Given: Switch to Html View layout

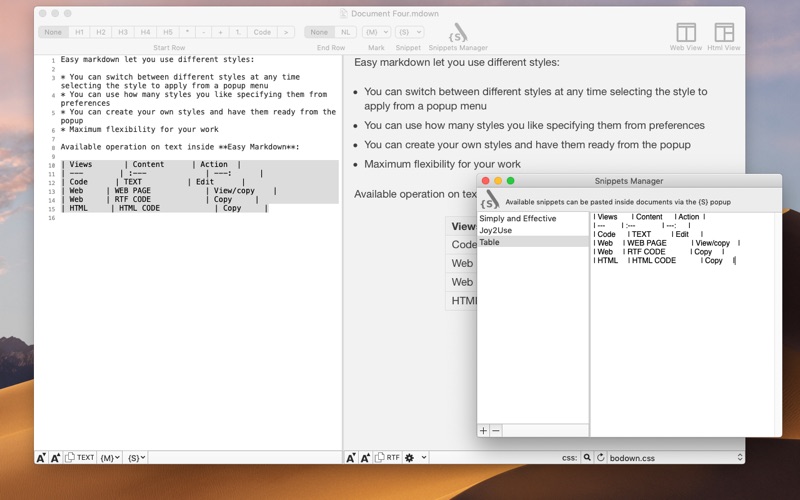Looking at the screenshot, I should 724,34.
